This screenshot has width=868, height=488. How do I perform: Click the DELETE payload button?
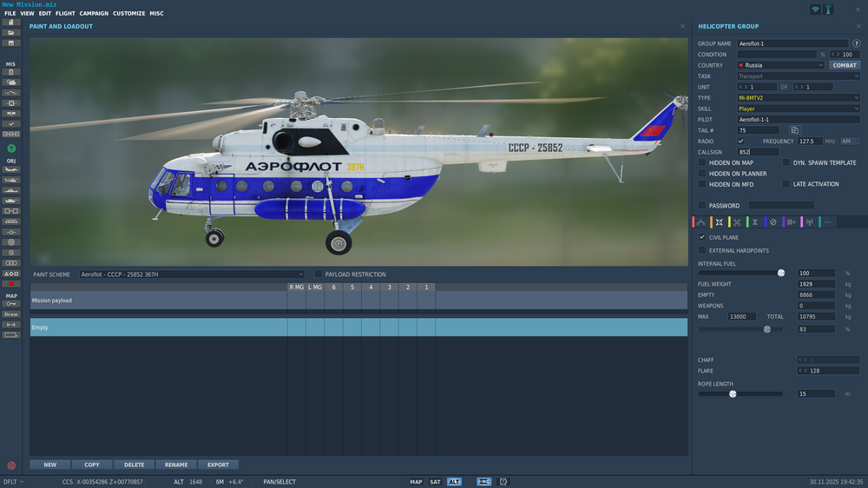point(134,465)
